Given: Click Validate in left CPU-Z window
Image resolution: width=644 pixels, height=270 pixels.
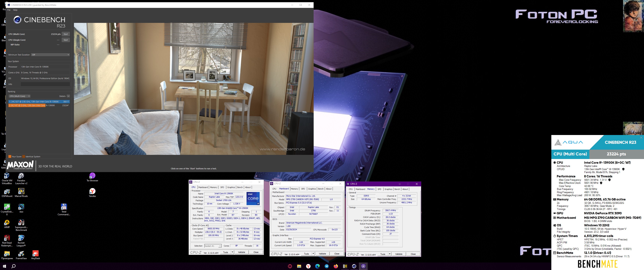Looking at the screenshot, I should [x=241, y=252].
